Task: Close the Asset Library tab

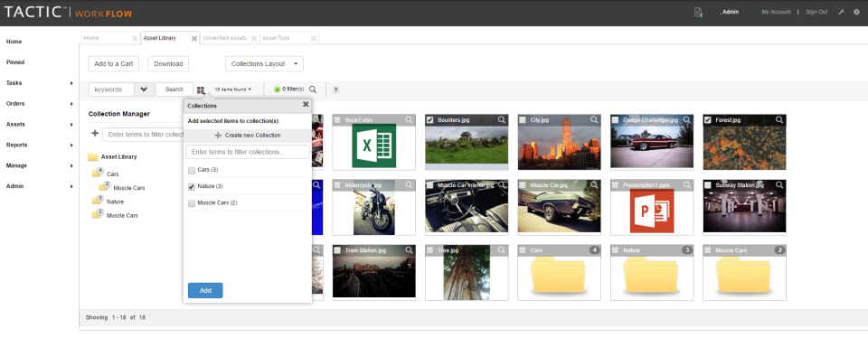Action: coord(194,39)
